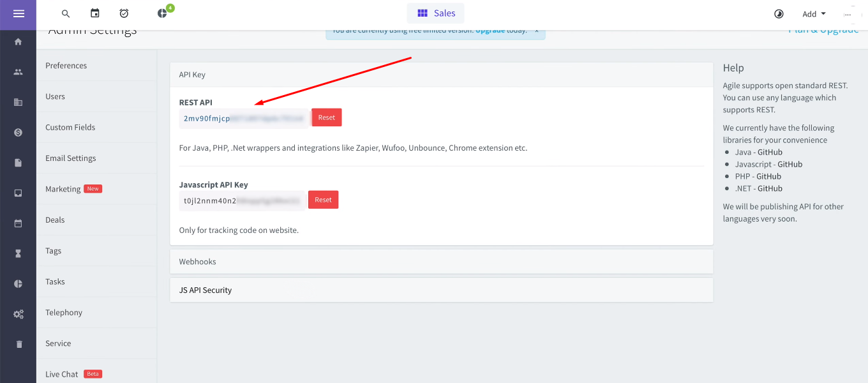
Task: Click the alarm clock icon
Action: pos(124,13)
